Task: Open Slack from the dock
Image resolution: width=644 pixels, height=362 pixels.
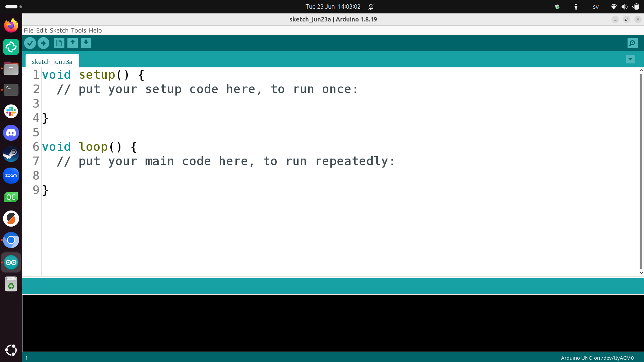Action: [11, 111]
